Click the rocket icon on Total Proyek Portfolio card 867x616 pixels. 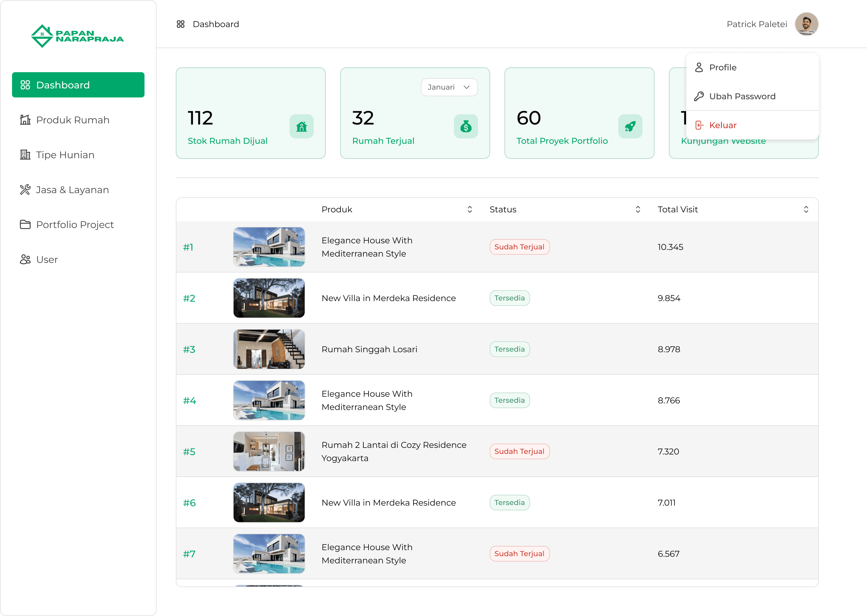click(x=630, y=126)
